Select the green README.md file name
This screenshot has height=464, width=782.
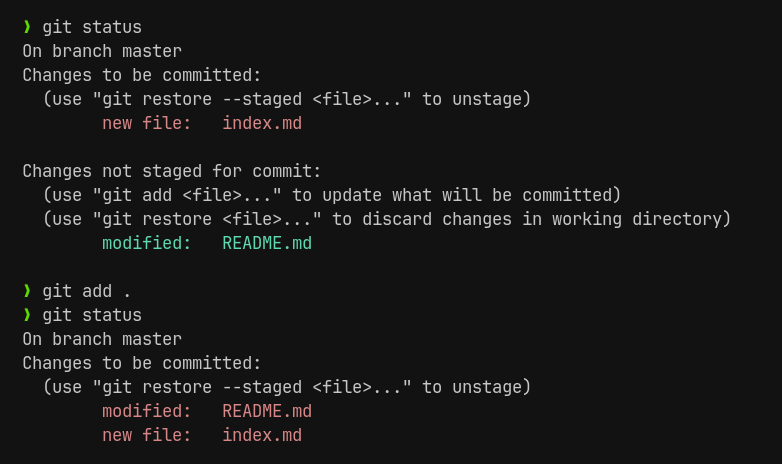pos(267,243)
